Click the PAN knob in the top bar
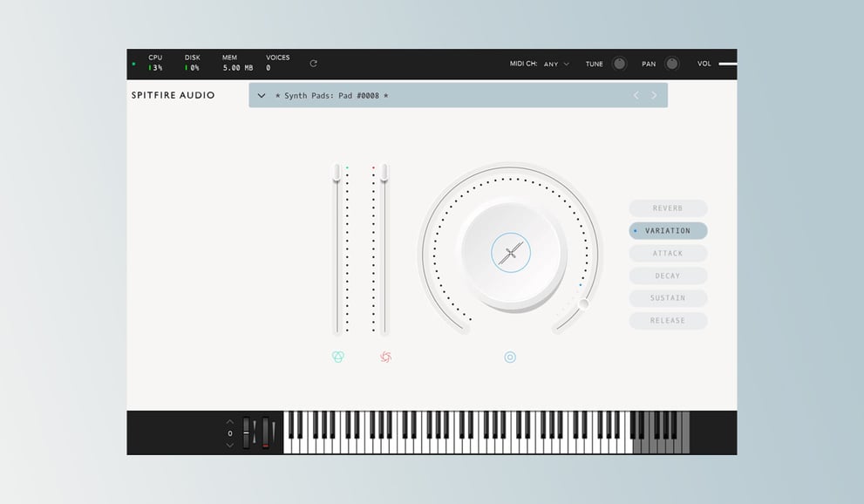This screenshot has height=504, width=864. click(671, 63)
